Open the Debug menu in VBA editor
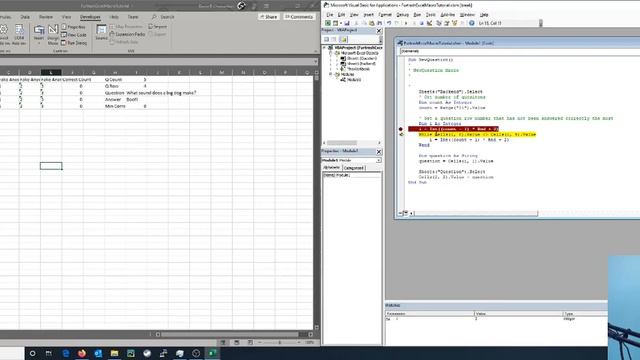The height and width of the screenshot is (360, 640). click(402, 15)
